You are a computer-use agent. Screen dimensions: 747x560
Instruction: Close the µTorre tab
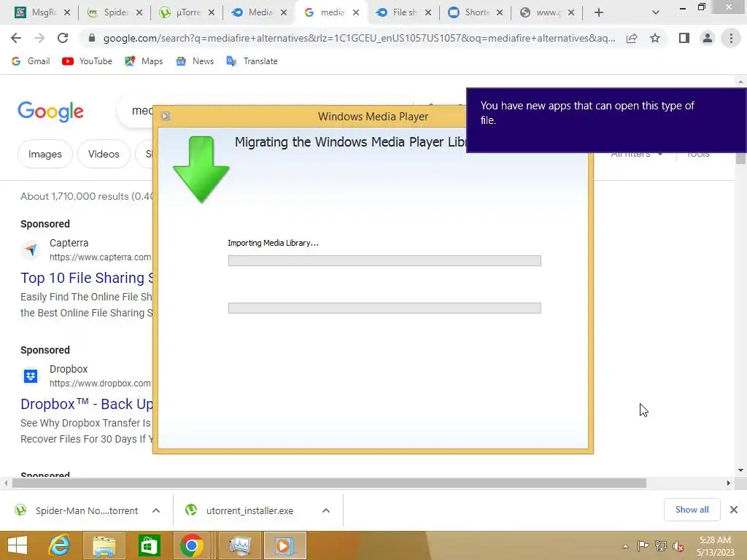(212, 12)
